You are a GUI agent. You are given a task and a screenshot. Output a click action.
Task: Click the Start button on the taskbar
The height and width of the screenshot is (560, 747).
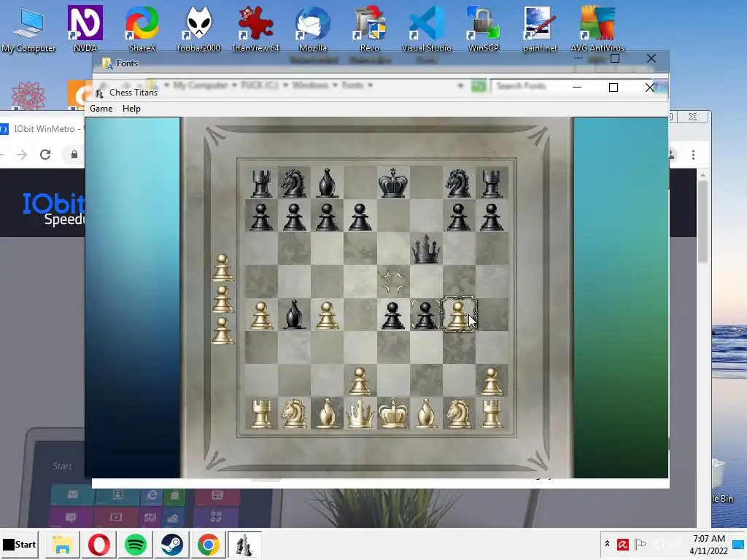tap(20, 544)
